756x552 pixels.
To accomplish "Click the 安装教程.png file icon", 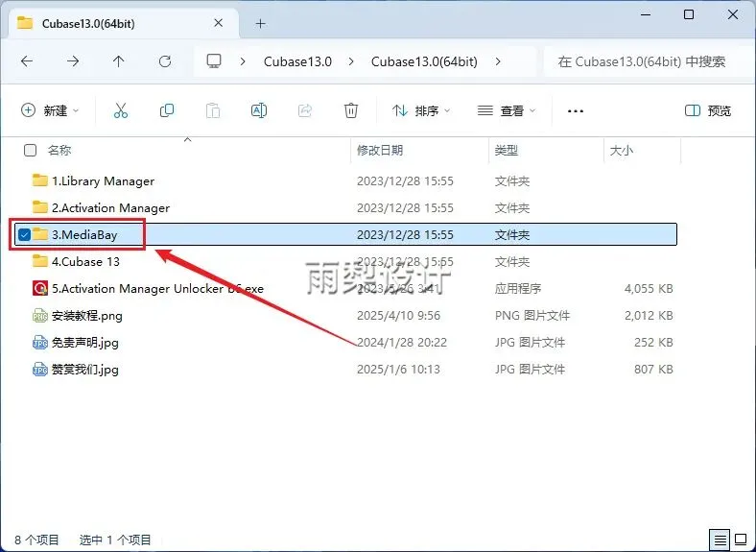I will tap(40, 316).
